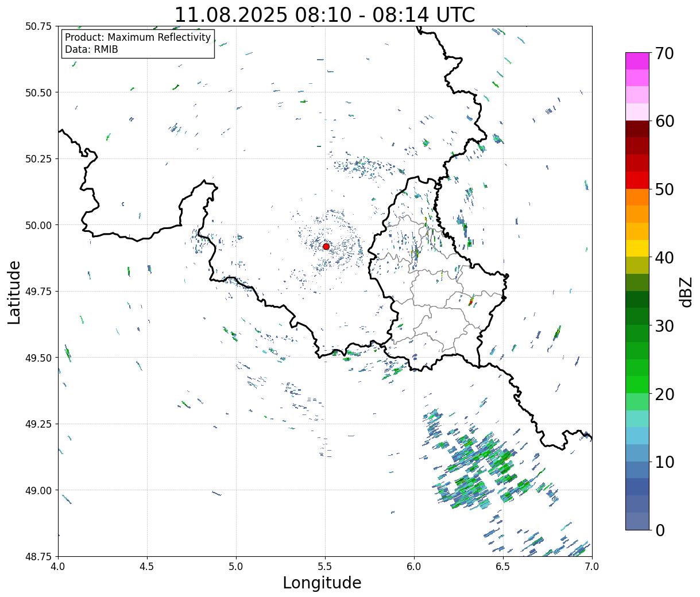Click the longitude tick label "6.0"
Screen dimensions: 700x597
point(414,567)
